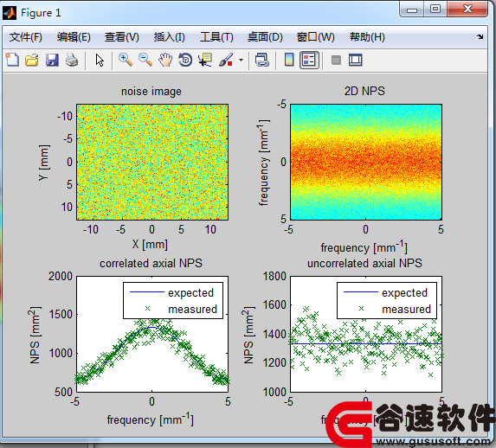Image resolution: width=496 pixels, height=448 pixels.
Task: Open brush color dropdown arrow
Action: 241,60
